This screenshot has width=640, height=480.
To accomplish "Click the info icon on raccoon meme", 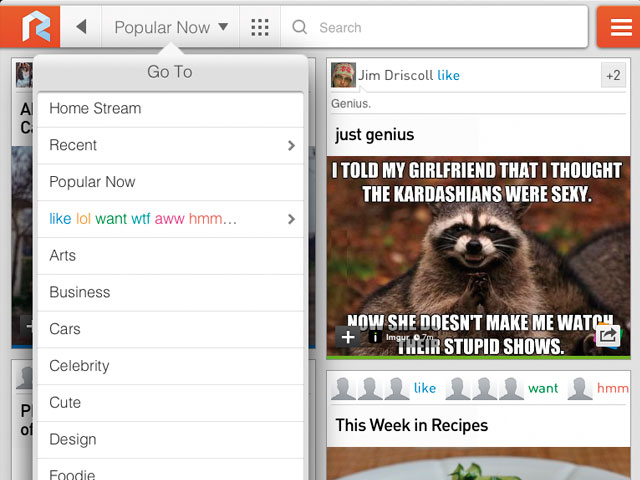I will pyautogui.click(x=375, y=337).
